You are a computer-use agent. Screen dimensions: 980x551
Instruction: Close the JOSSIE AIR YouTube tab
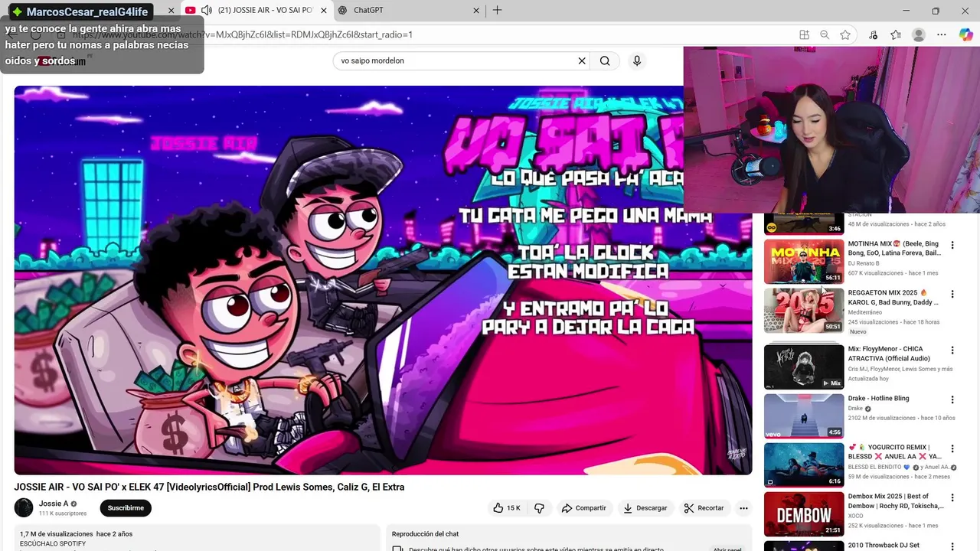324,11
